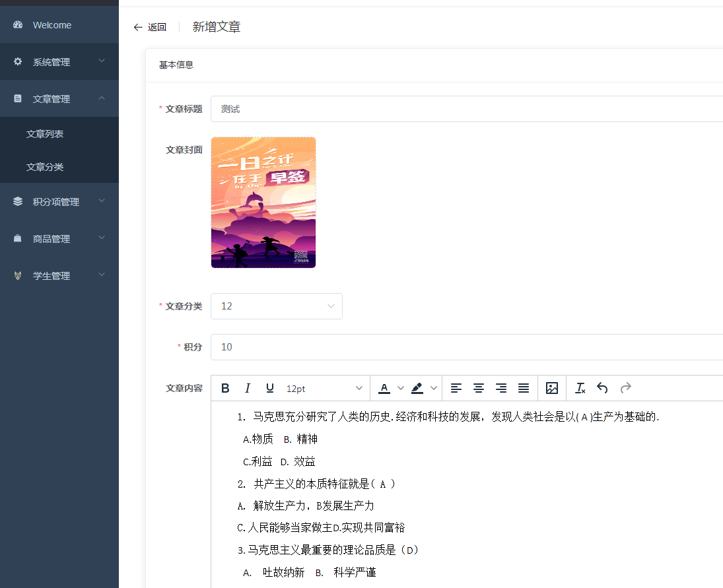Center align text in editor
This screenshot has width=723, height=588.
point(479,389)
